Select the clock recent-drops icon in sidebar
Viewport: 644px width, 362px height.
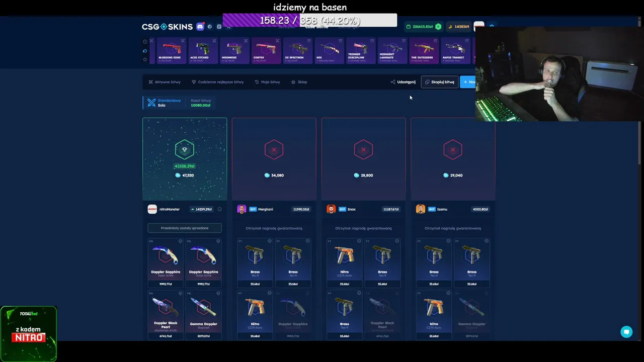coord(145,42)
